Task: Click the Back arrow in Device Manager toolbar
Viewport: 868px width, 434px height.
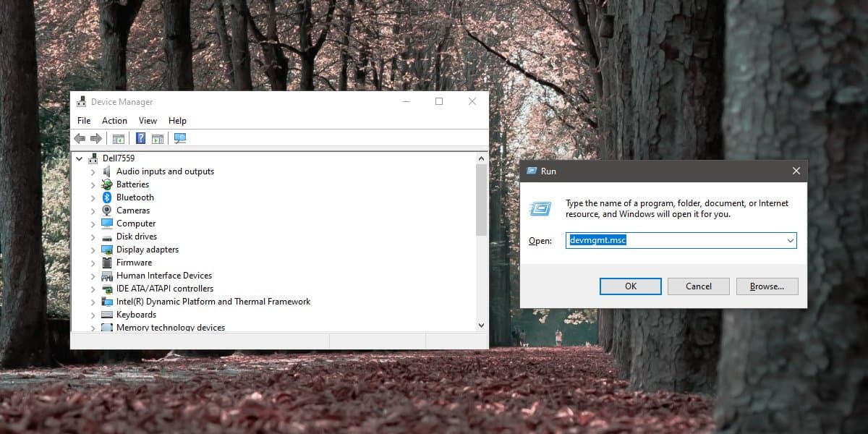Action: (x=80, y=138)
